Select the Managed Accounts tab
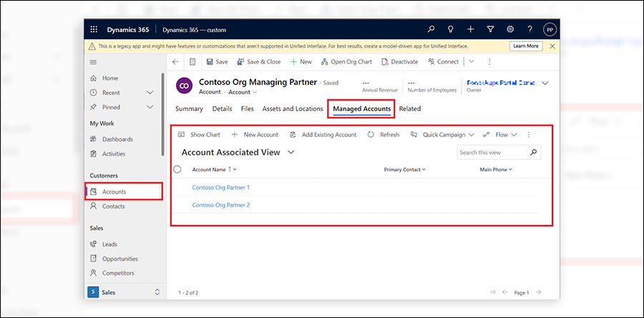This screenshot has width=644, height=318. [x=362, y=109]
